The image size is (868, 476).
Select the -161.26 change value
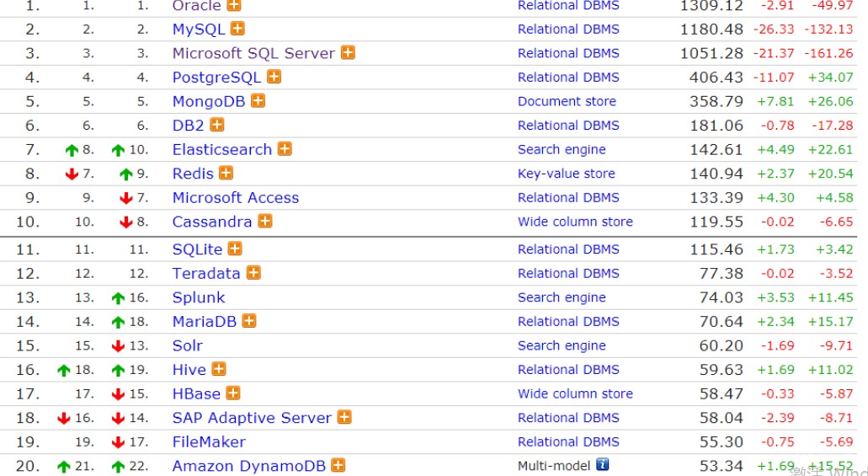828,53
